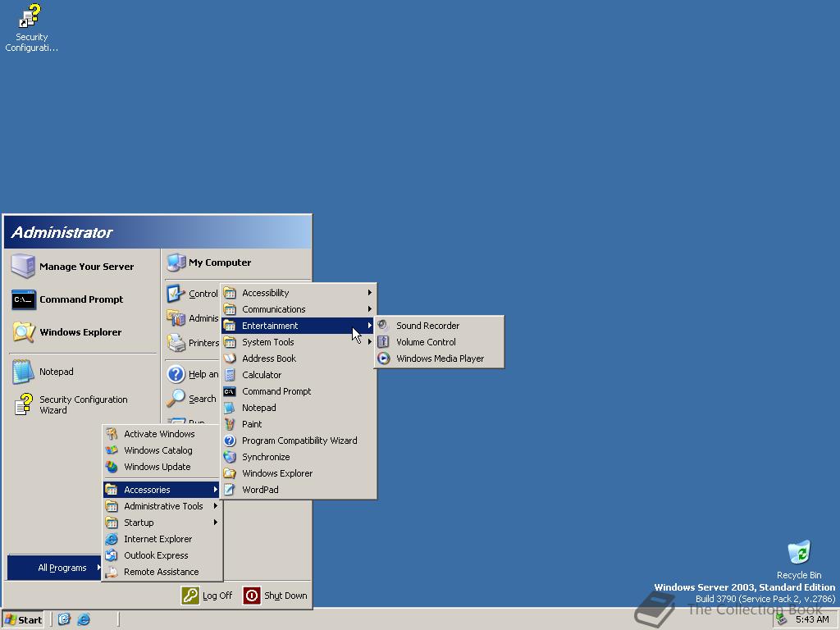
Task: Click the system tray clock 5:43 AM
Action: pyautogui.click(x=812, y=619)
